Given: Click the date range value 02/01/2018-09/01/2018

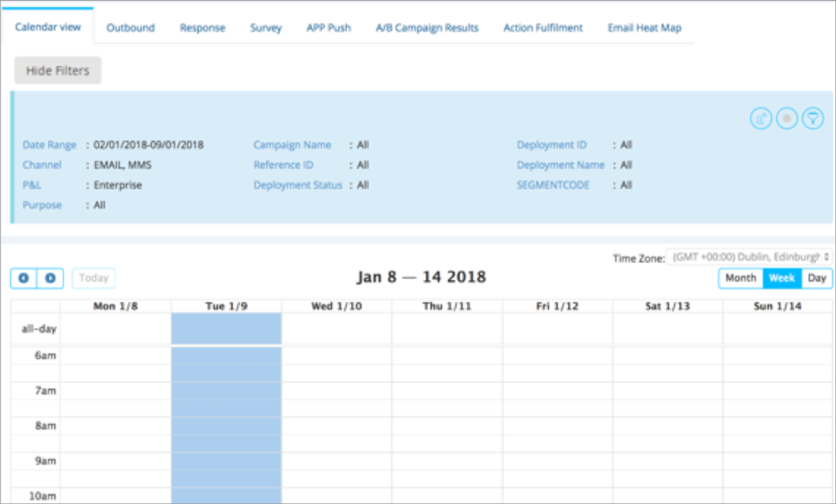Looking at the screenshot, I should click(x=148, y=145).
